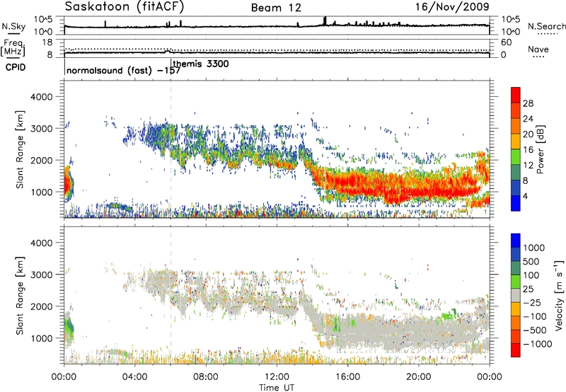Image resolution: width=566 pixels, height=392 pixels.
Task: Click the "Velocity [m s-1]" color bar title
Action: pos(560,295)
